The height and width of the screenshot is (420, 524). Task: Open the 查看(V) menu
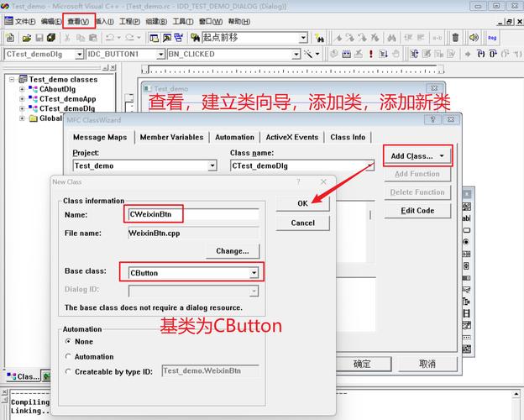click(x=78, y=21)
